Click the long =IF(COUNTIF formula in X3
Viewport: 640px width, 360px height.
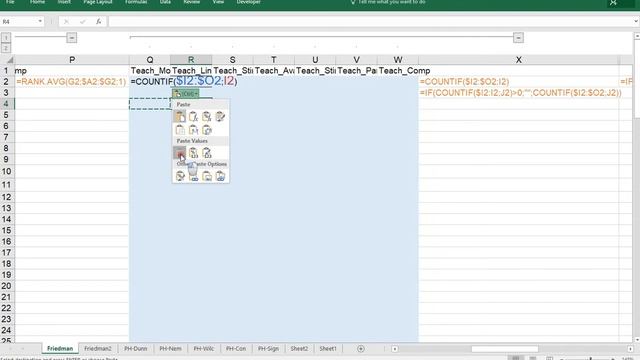click(x=520, y=93)
